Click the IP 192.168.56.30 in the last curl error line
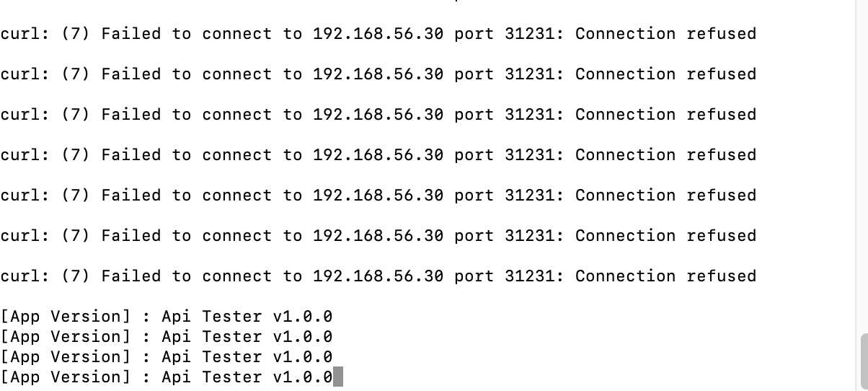This screenshot has height=391, width=868. pyautogui.click(x=378, y=276)
